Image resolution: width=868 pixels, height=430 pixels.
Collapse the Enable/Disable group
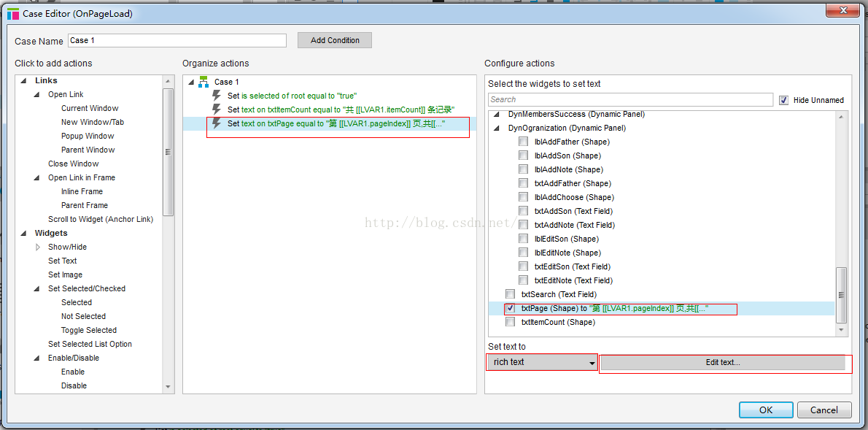pos(37,358)
